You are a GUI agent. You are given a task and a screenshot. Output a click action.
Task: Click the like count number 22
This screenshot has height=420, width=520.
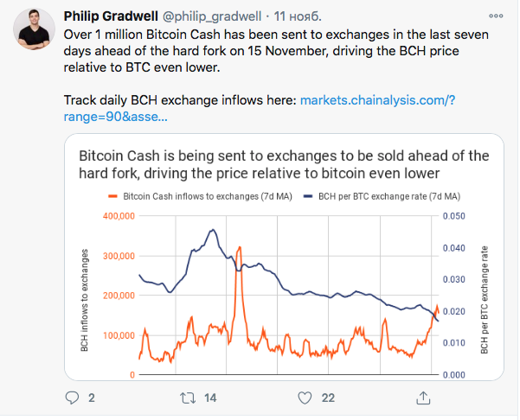tap(328, 398)
